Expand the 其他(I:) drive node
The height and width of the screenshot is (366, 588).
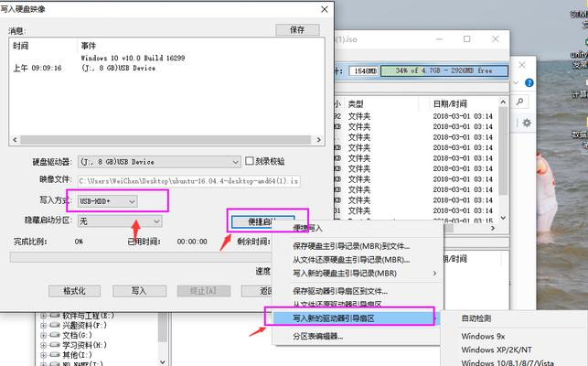pos(43,354)
